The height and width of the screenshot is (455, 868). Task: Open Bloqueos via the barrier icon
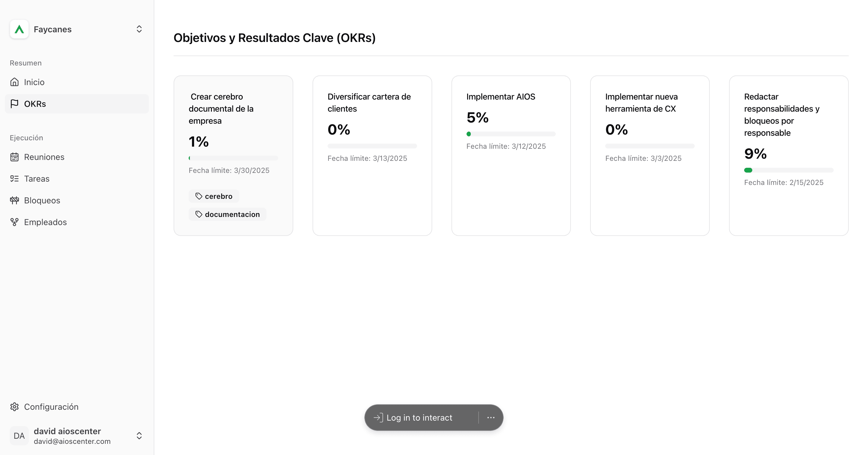click(x=14, y=200)
